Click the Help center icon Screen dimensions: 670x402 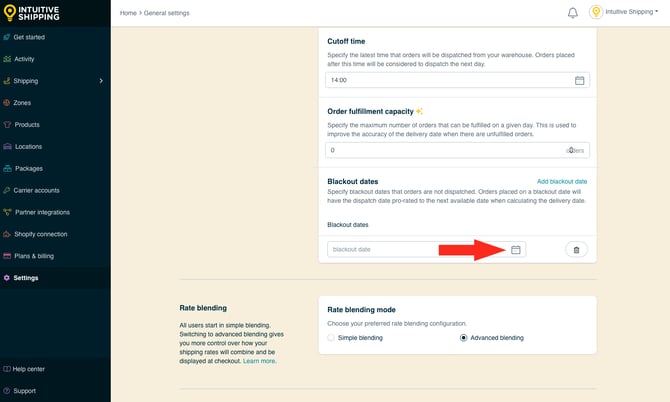[8, 369]
